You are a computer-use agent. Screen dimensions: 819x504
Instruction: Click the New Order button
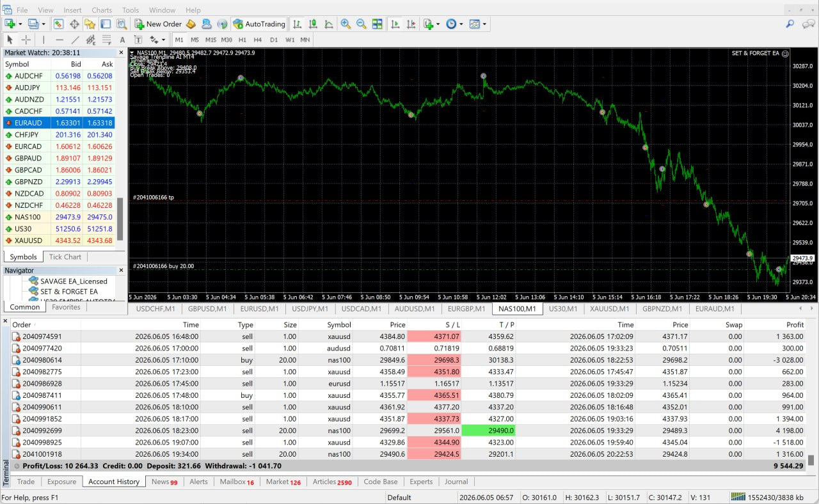[x=158, y=24]
